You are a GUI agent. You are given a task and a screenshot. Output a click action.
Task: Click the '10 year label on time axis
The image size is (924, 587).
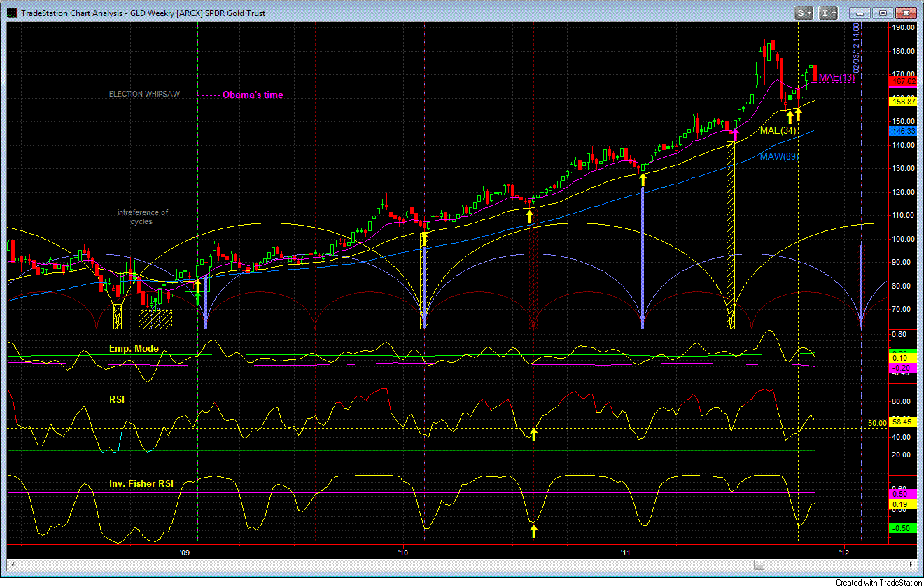(x=402, y=551)
